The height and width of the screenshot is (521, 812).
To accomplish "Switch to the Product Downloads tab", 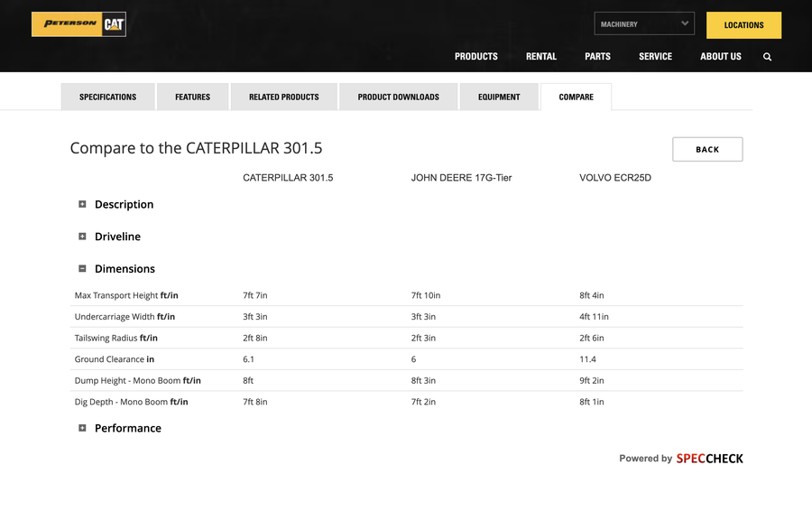I will tap(398, 97).
